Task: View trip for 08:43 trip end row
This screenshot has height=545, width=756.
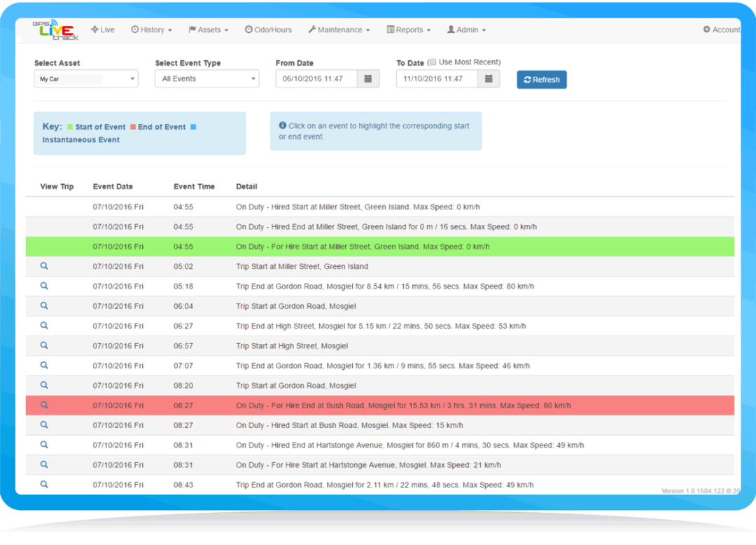Action: (44, 484)
